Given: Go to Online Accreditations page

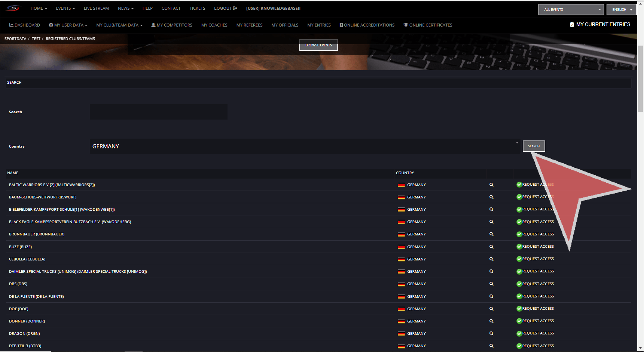Looking at the screenshot, I should click(x=367, y=25).
